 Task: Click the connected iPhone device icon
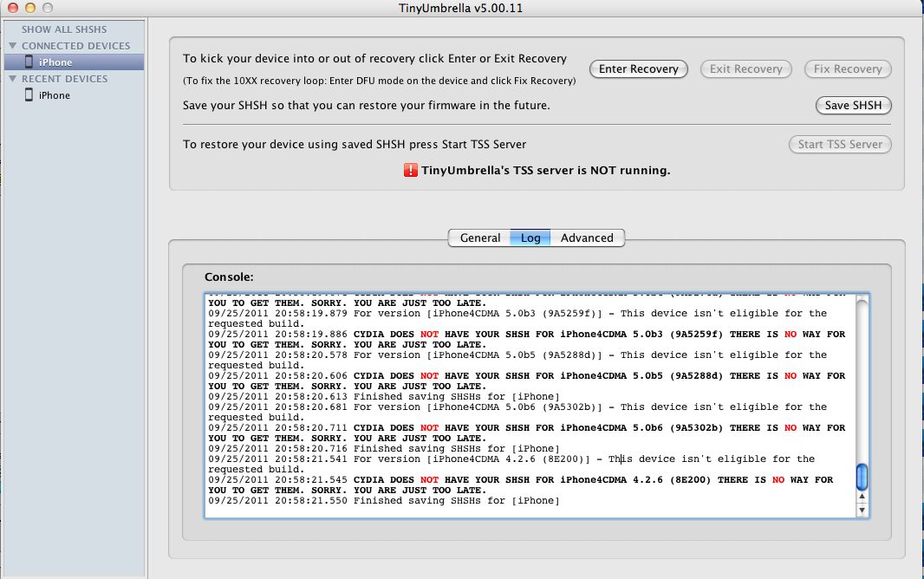click(x=29, y=62)
